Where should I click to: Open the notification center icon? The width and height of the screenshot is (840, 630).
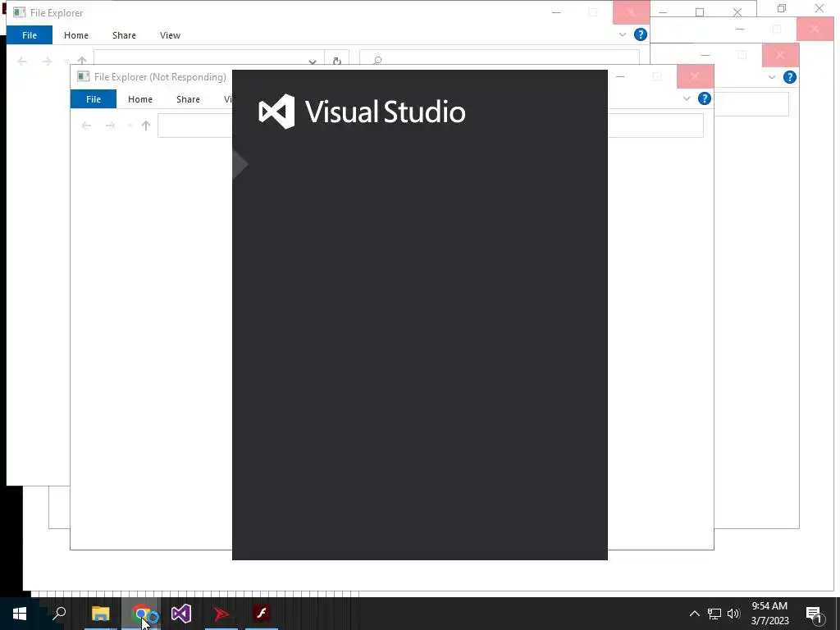tap(814, 614)
